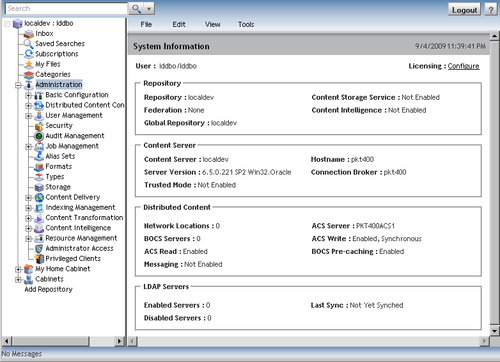
Task: Click the Privileged Clients icon
Action: pos(40,259)
